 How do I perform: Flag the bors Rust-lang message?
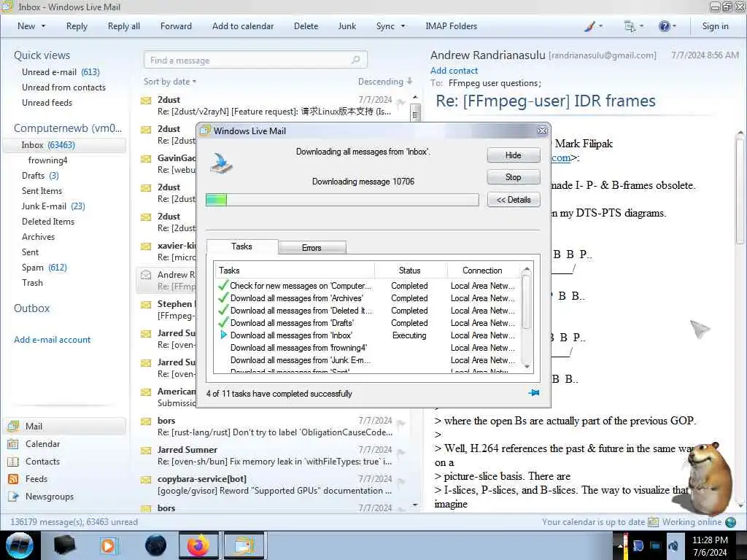401,424
